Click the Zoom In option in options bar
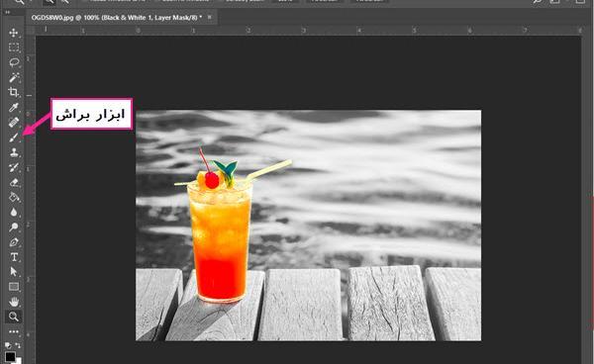The width and height of the screenshot is (594, 364). coord(49,2)
